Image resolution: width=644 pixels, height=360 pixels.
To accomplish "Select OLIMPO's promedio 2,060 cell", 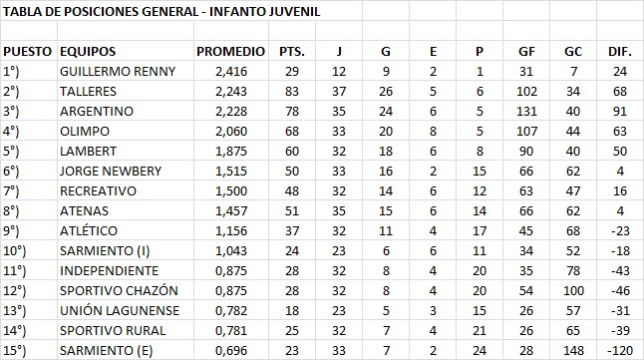I will pyautogui.click(x=231, y=131).
